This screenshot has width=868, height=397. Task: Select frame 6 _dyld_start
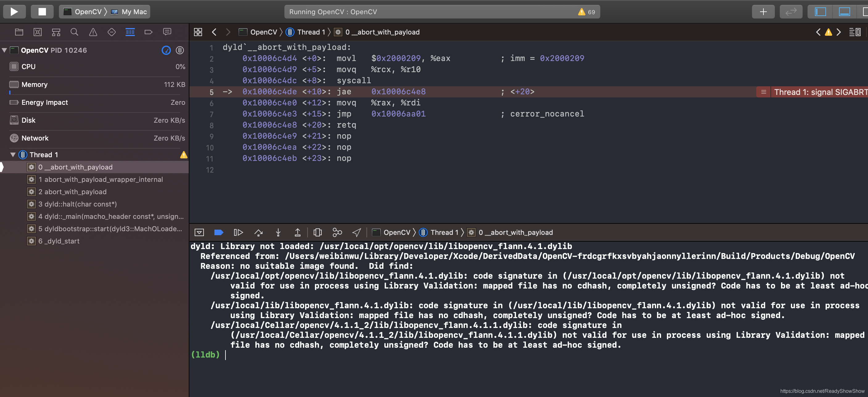[x=94, y=241]
